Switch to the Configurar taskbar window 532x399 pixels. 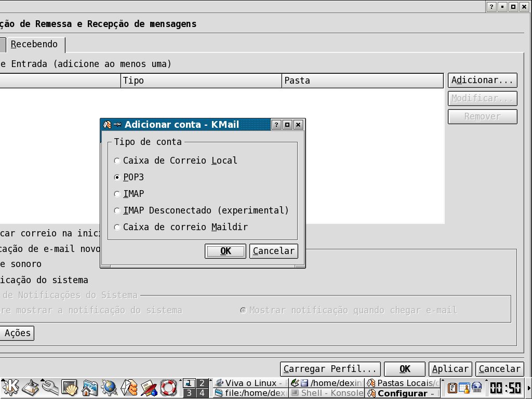(x=403, y=393)
